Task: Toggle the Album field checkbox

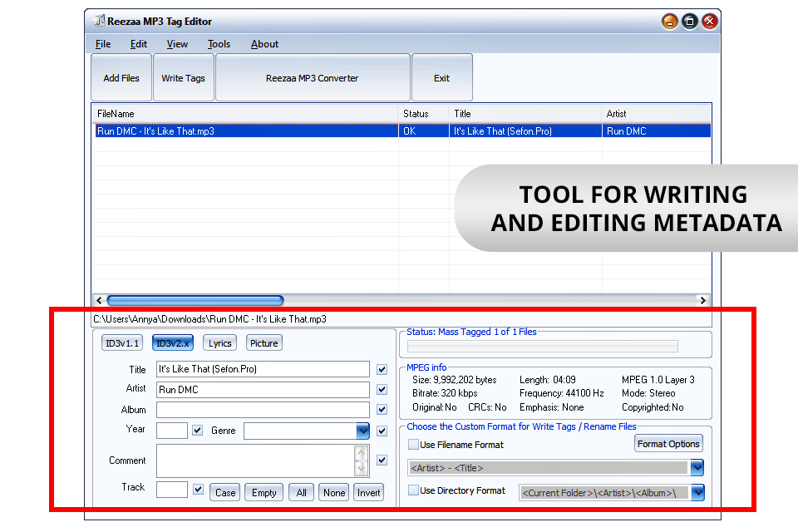Action: pos(382,409)
